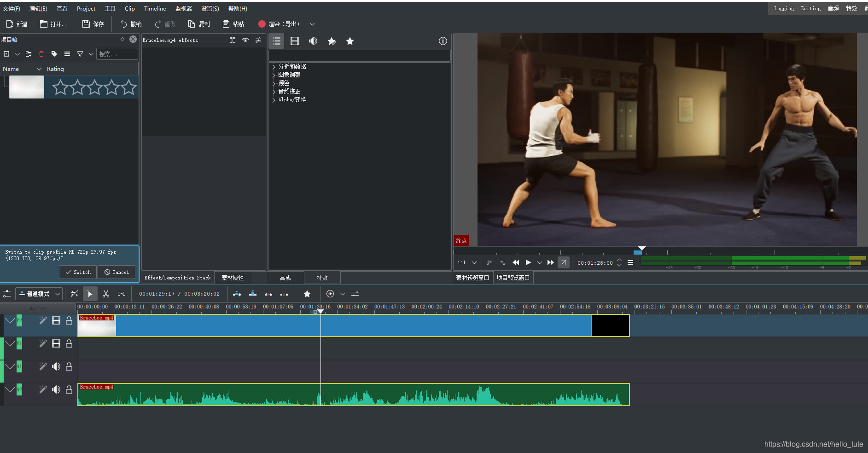The width and height of the screenshot is (868, 453).
Task: Open the render dropdown arrow next to 渲染（导出）
Action: coord(312,24)
